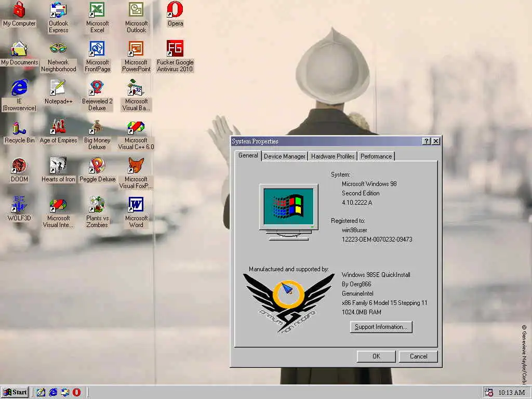Screen dimensions: 532x399
Task: Launch Internet Explorer from Quick Launch
Action: (x=53, y=392)
